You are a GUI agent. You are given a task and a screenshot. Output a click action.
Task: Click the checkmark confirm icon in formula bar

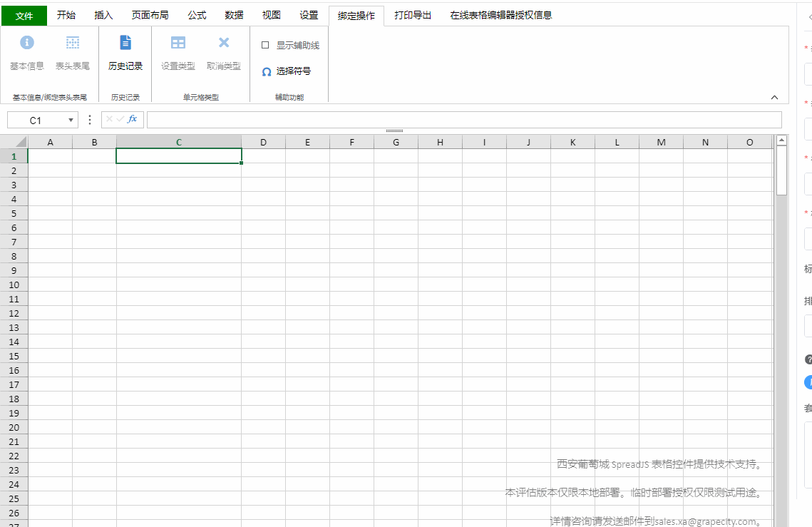pos(120,119)
